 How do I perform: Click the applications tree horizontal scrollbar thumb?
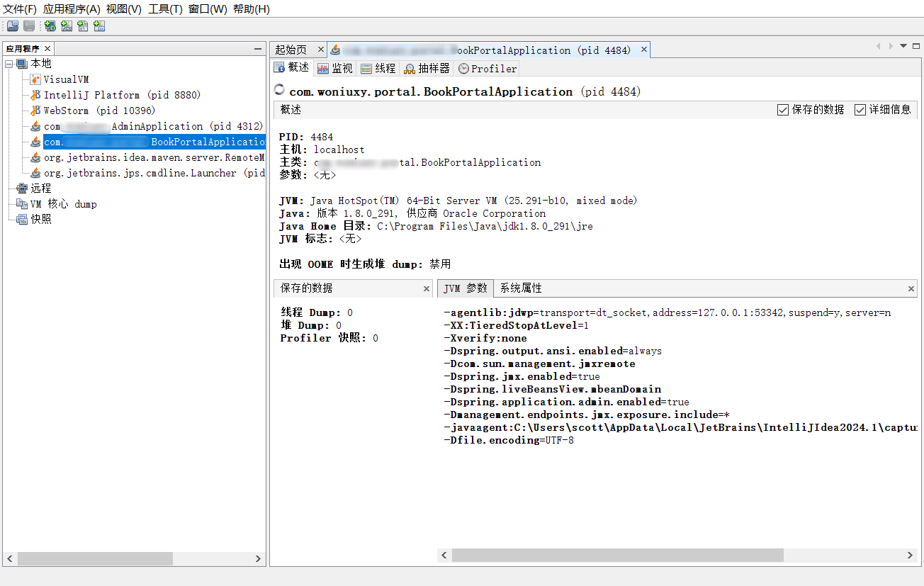tap(95, 559)
